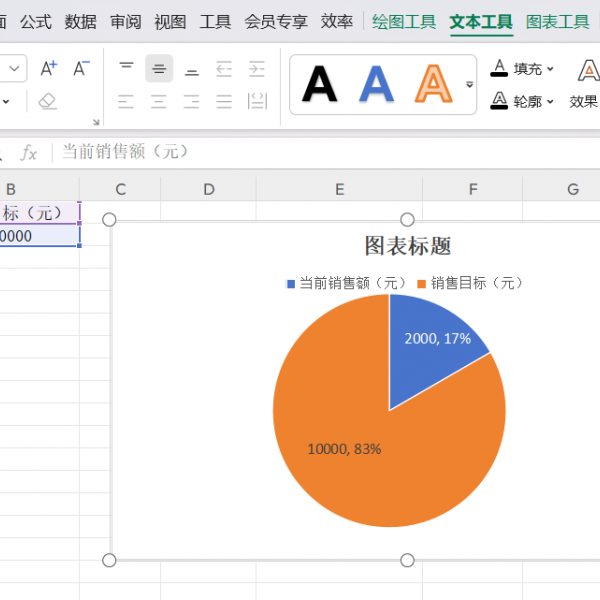Toggle middle vertical alignment
This screenshot has width=600, height=600.
[x=159, y=68]
